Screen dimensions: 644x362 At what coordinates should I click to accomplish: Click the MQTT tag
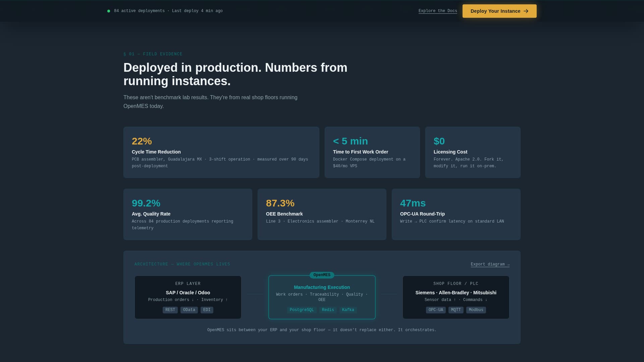coord(456,310)
